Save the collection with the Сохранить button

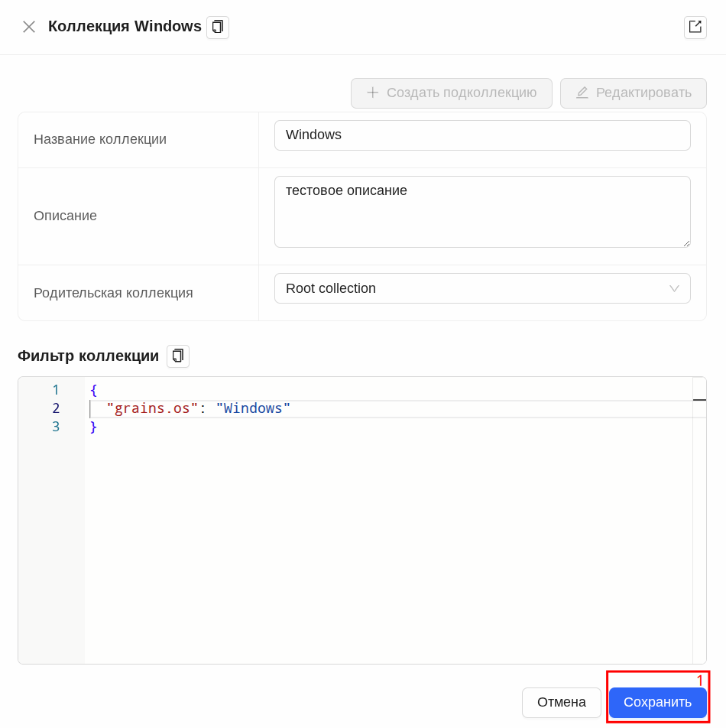point(657,703)
